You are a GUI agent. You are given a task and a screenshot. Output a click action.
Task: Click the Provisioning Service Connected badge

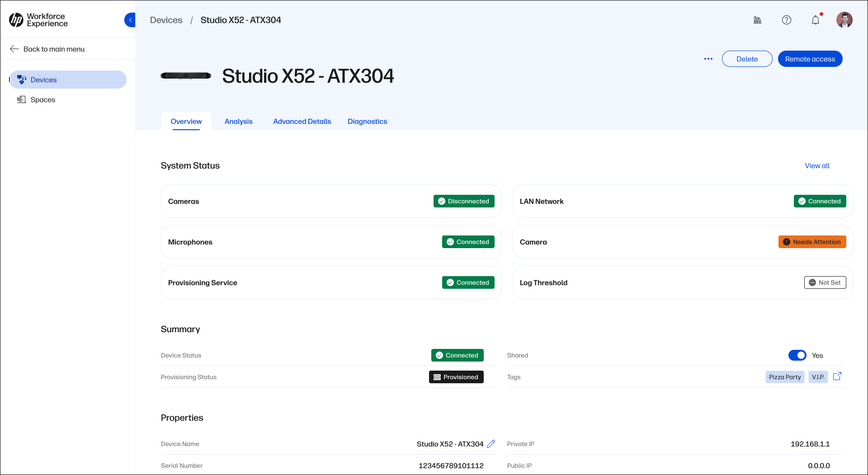click(x=468, y=282)
